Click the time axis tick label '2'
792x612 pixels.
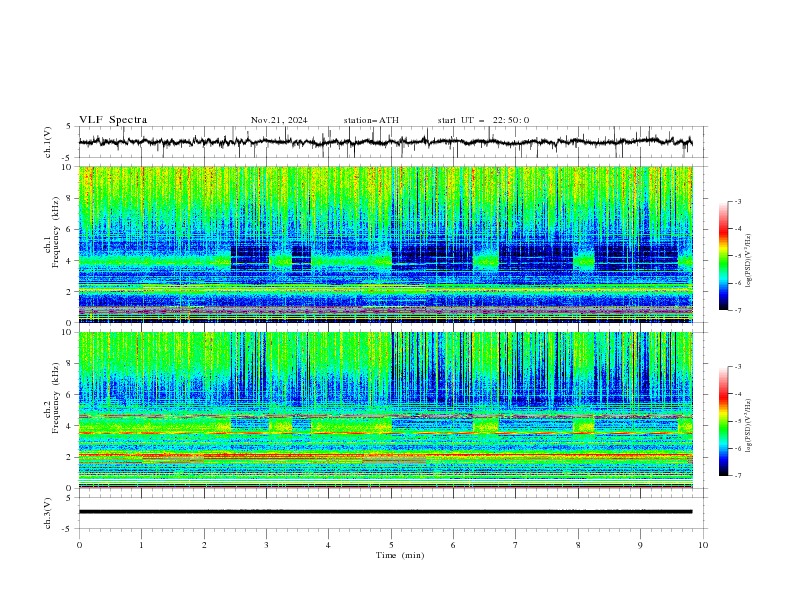(x=204, y=545)
